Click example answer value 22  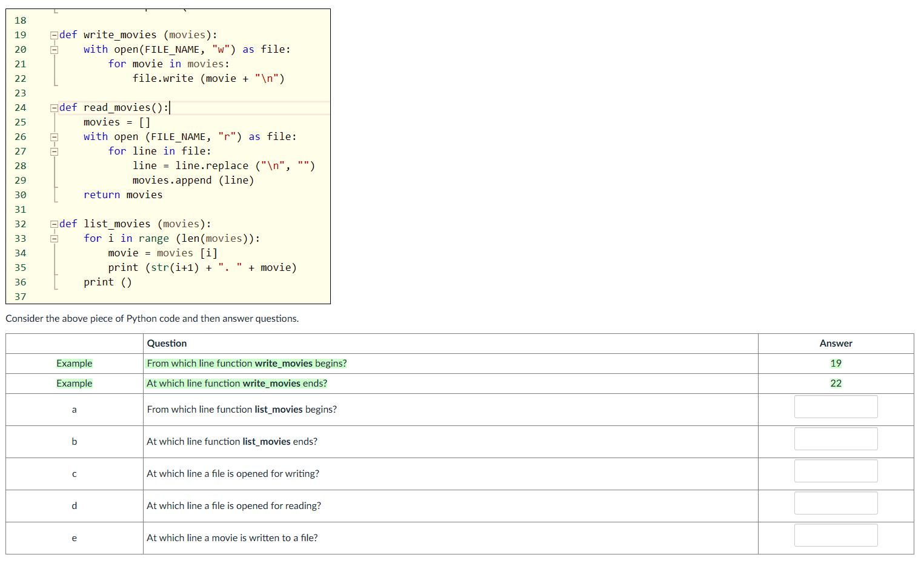(836, 383)
